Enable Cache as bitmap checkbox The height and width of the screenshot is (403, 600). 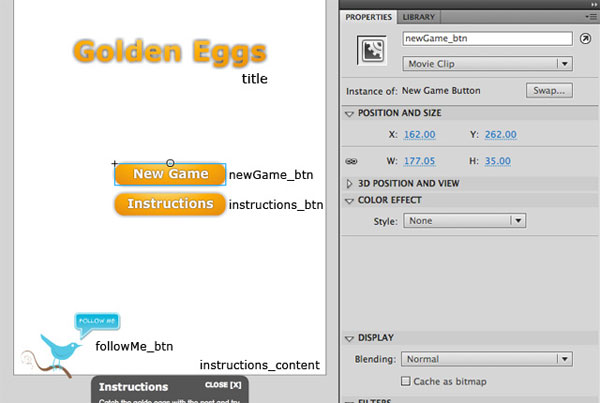pyautogui.click(x=406, y=381)
